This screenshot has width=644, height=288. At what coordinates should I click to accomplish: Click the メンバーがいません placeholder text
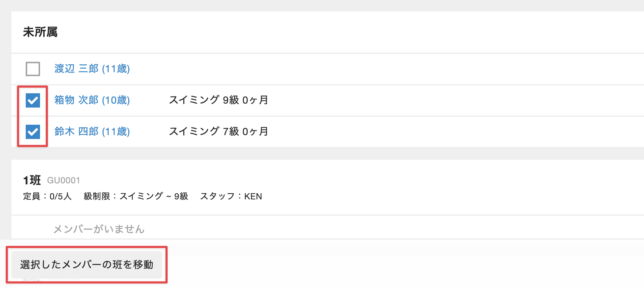(99, 229)
